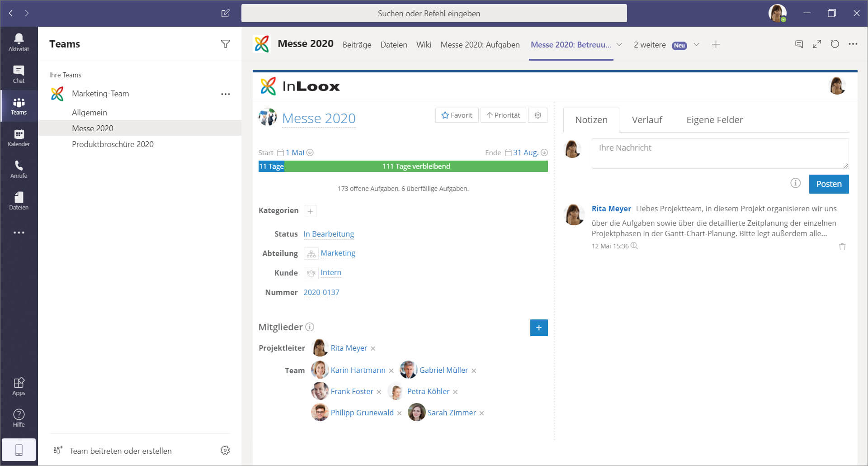Click the mobile app download icon
The height and width of the screenshot is (466, 868).
[19, 450]
